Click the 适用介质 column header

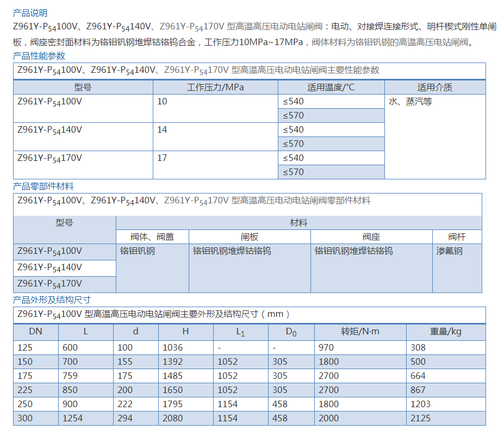[434, 88]
